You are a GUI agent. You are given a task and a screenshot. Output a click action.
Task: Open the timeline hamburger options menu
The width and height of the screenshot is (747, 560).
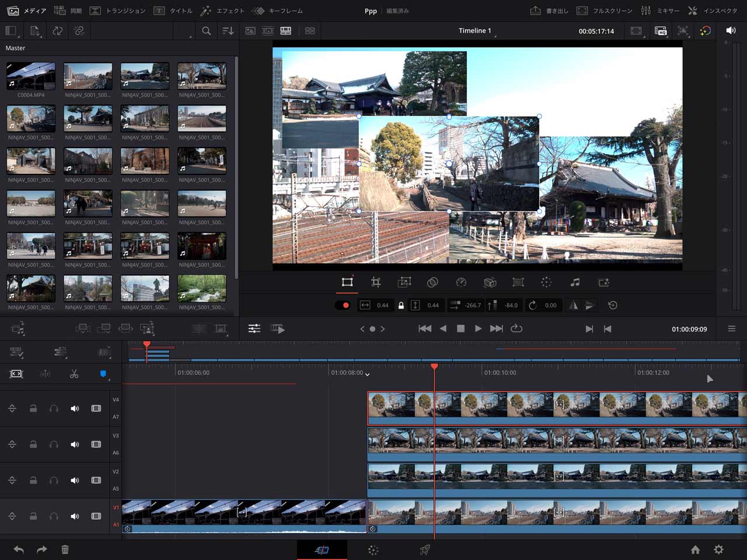tap(731, 329)
